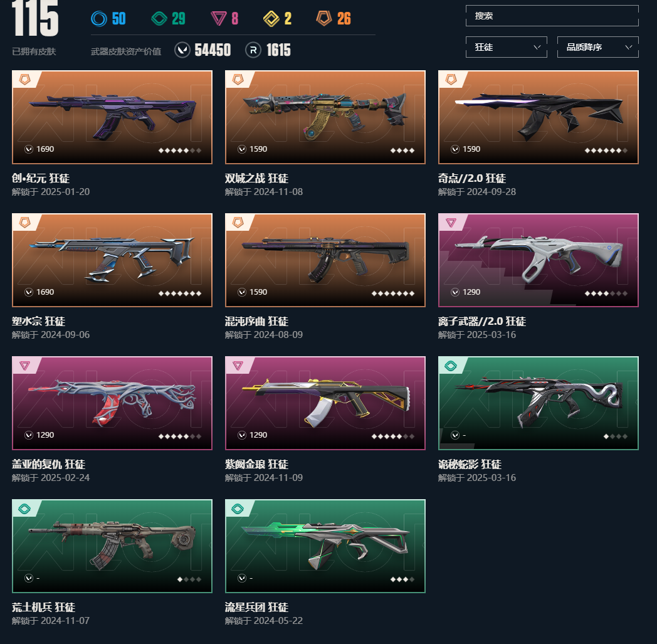Click the tier badge on 诡秘蛇影 狂徒 card

click(x=451, y=366)
